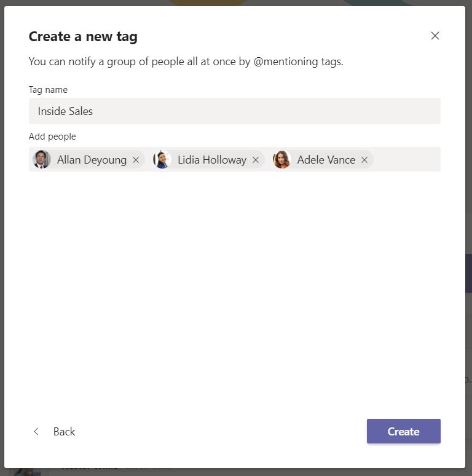Remove Adele Vance from the tag
This screenshot has width=472, height=476.
364,160
